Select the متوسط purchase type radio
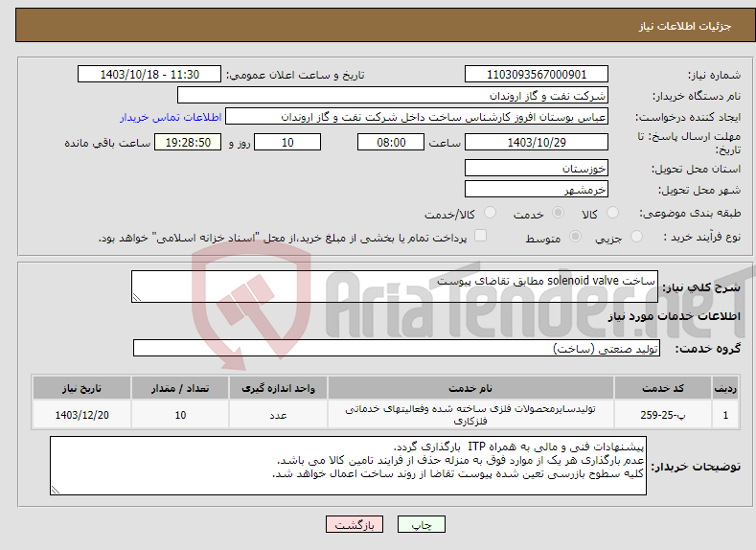The width and height of the screenshot is (756, 550). point(575,237)
